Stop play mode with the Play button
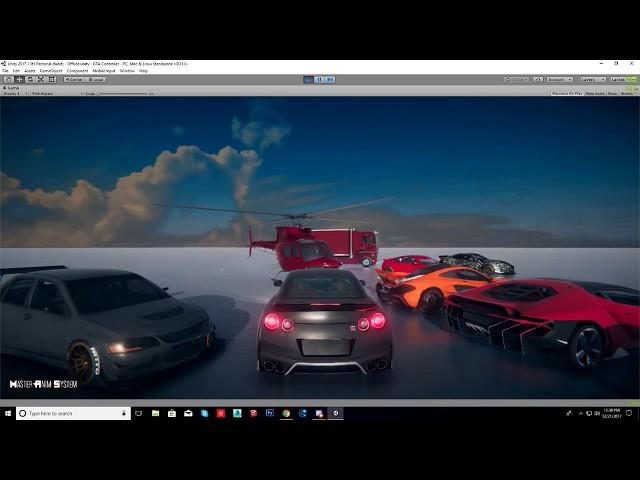The height and width of the screenshot is (480, 640). tap(309, 80)
